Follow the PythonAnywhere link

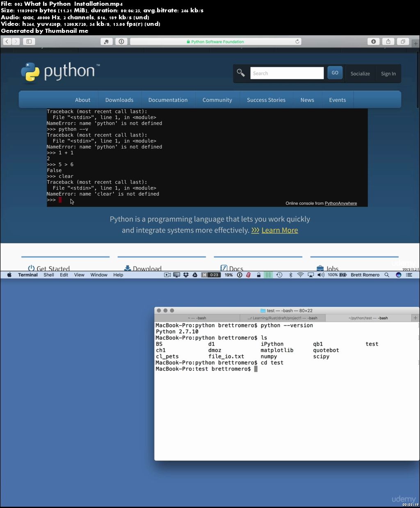pos(340,203)
